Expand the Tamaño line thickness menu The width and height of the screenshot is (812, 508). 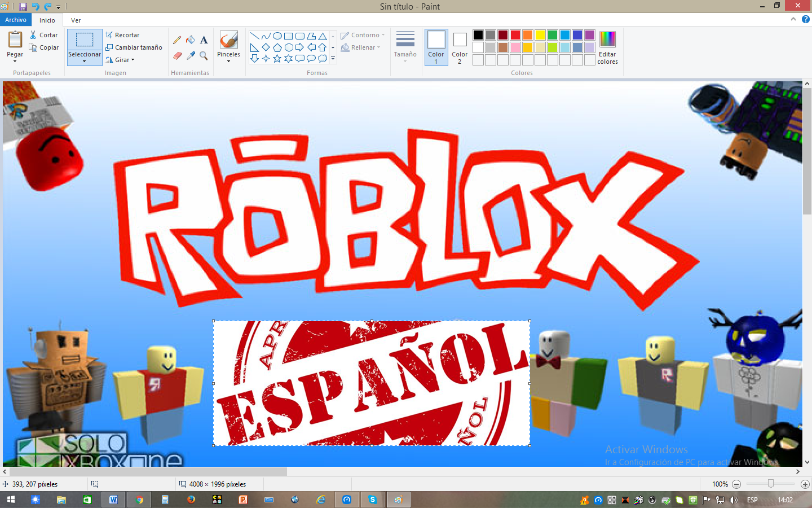coord(405,47)
